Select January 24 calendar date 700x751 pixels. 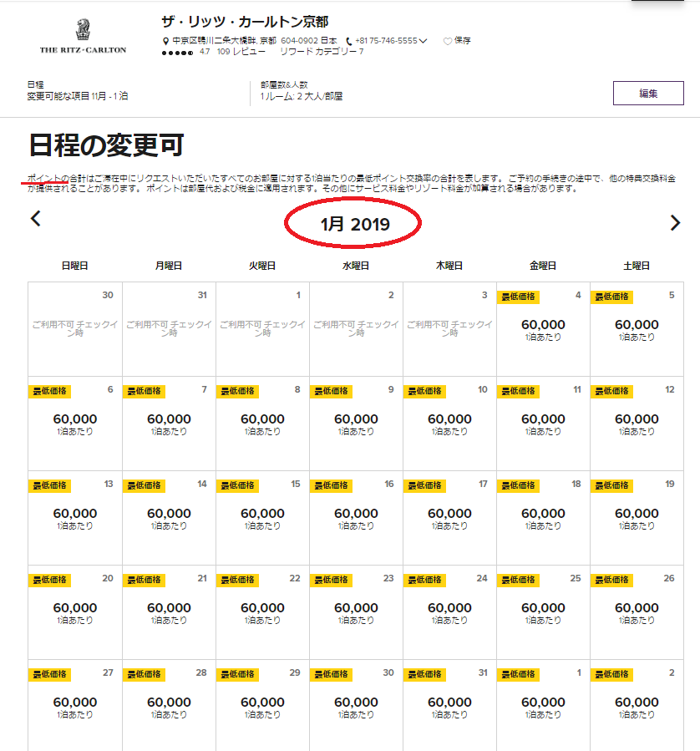point(449,612)
